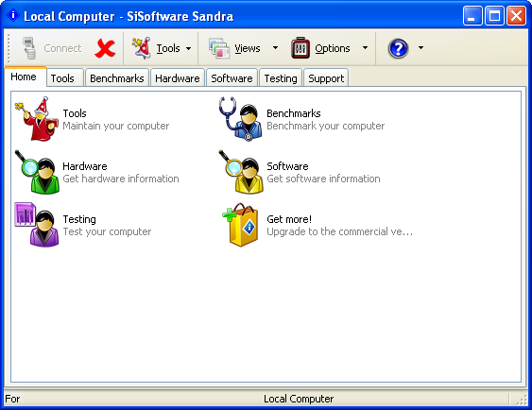Switch to the Hardware tab
Image resolution: width=532 pixels, height=410 pixels.
coord(178,78)
